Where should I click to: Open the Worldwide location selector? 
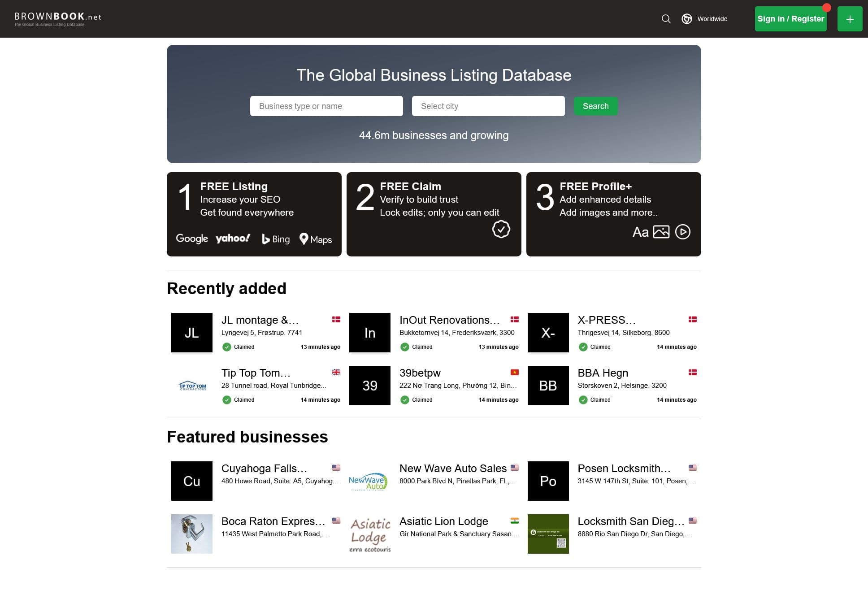coord(704,19)
